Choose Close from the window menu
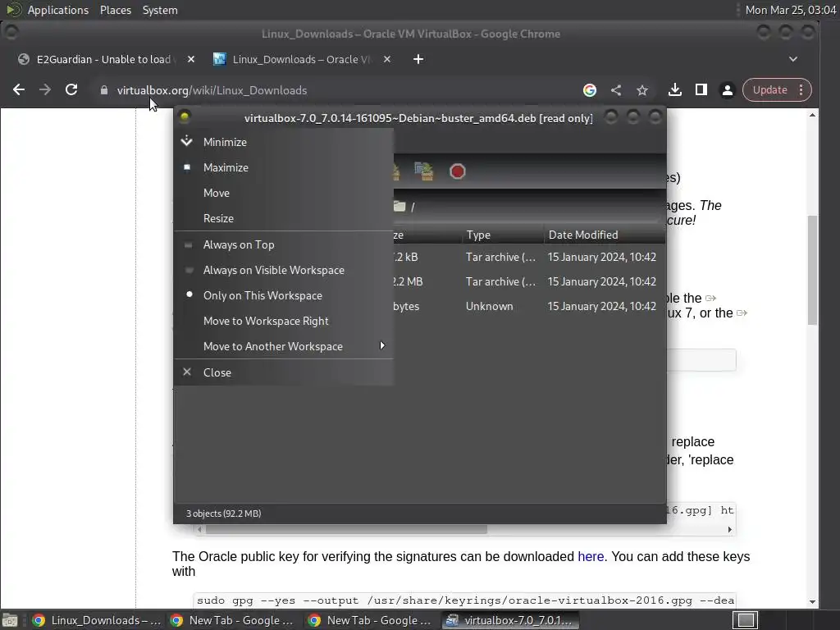 coord(284,372)
